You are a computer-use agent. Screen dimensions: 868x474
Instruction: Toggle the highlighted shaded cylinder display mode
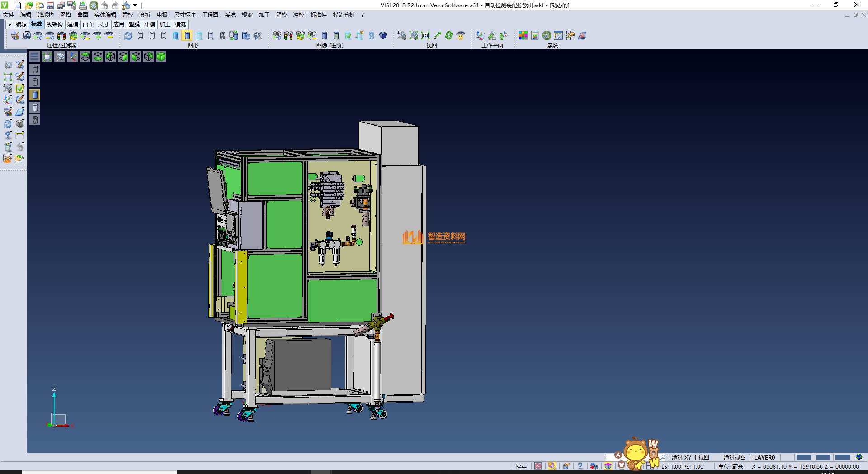(x=187, y=36)
